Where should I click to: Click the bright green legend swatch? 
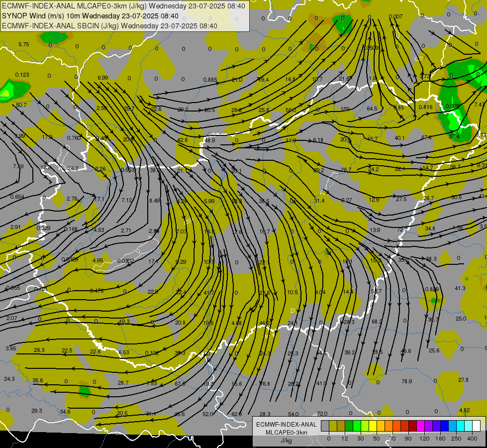357,426
